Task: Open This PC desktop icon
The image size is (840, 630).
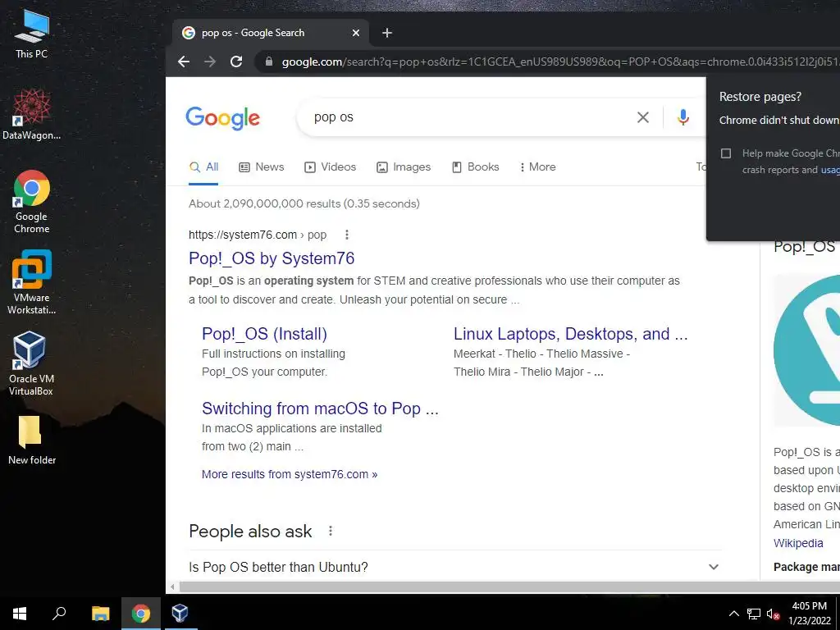Action: (x=32, y=34)
